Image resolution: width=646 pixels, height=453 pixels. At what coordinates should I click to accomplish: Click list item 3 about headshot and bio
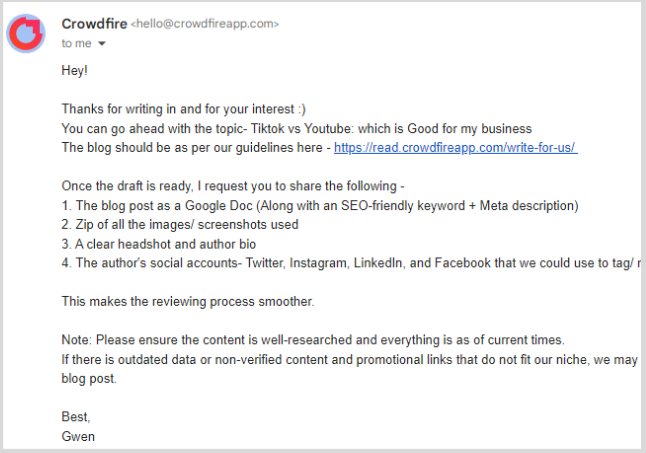click(159, 244)
